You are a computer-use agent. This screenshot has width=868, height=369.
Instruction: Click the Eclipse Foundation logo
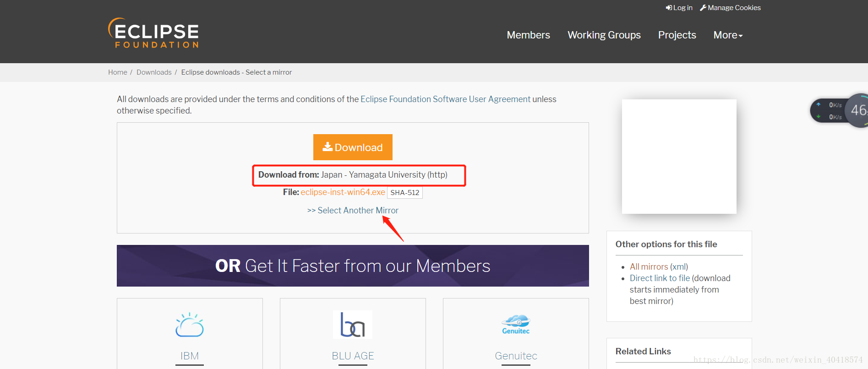coord(153,33)
